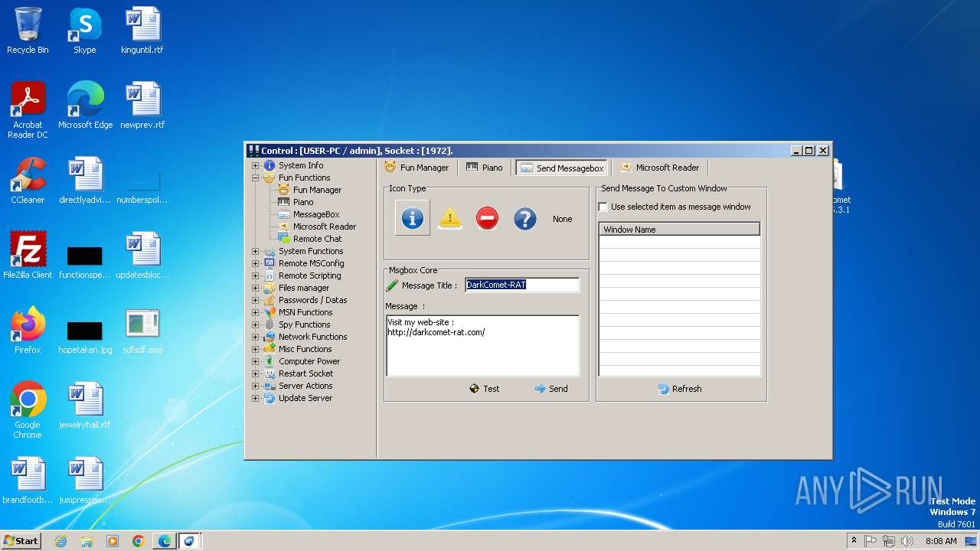Image resolution: width=980 pixels, height=551 pixels.
Task: Select the hopetaken.jpg desktop file
Action: pos(85,335)
